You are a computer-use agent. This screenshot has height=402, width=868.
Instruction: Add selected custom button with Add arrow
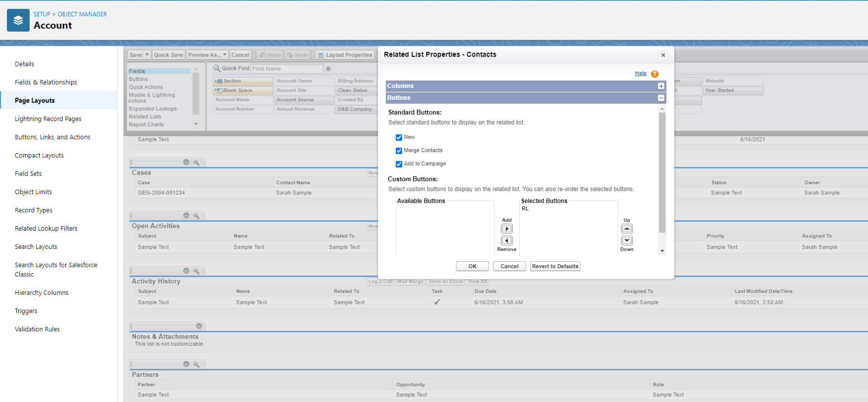click(x=507, y=229)
